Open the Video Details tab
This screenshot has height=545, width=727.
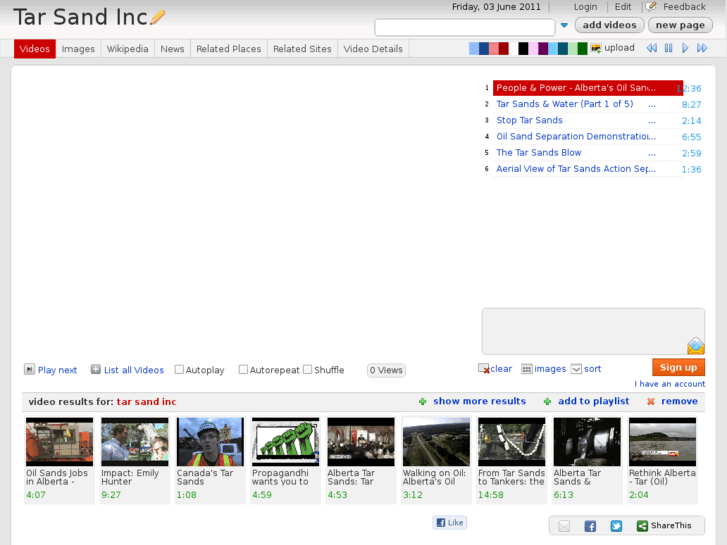(x=373, y=49)
